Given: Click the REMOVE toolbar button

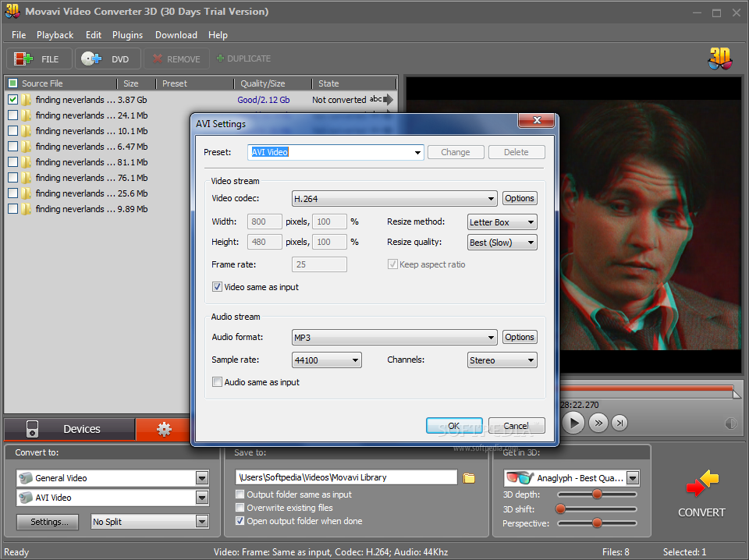Looking at the screenshot, I should tap(176, 58).
